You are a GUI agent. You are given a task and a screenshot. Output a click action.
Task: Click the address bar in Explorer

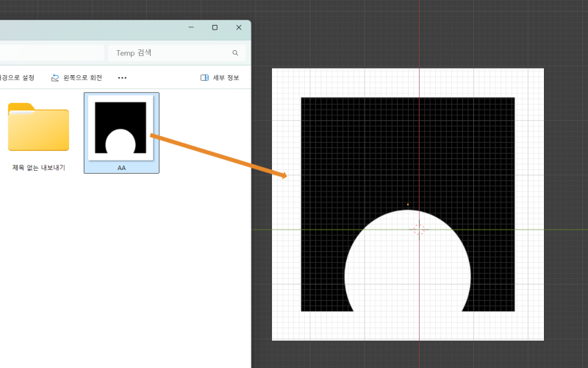click(51, 53)
